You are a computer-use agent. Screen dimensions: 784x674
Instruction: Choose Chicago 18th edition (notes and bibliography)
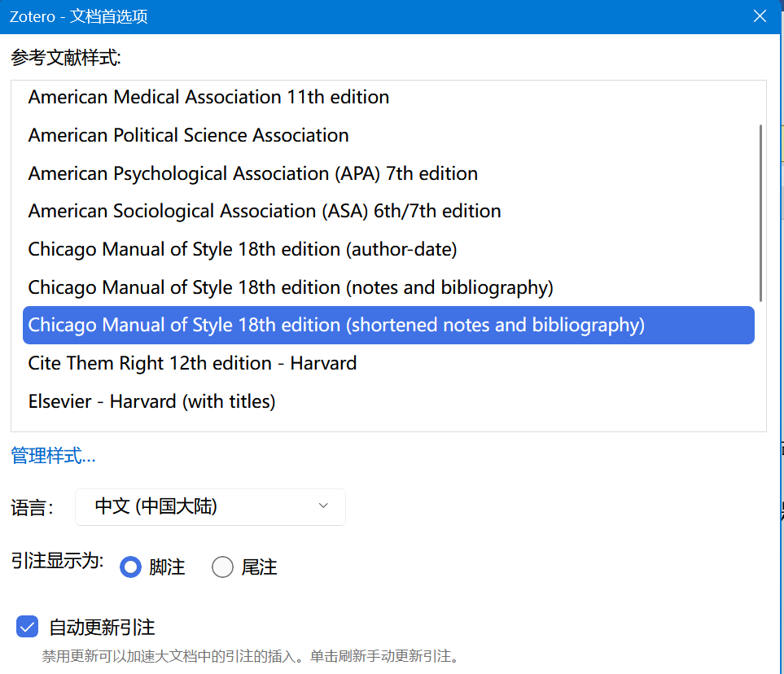(291, 287)
